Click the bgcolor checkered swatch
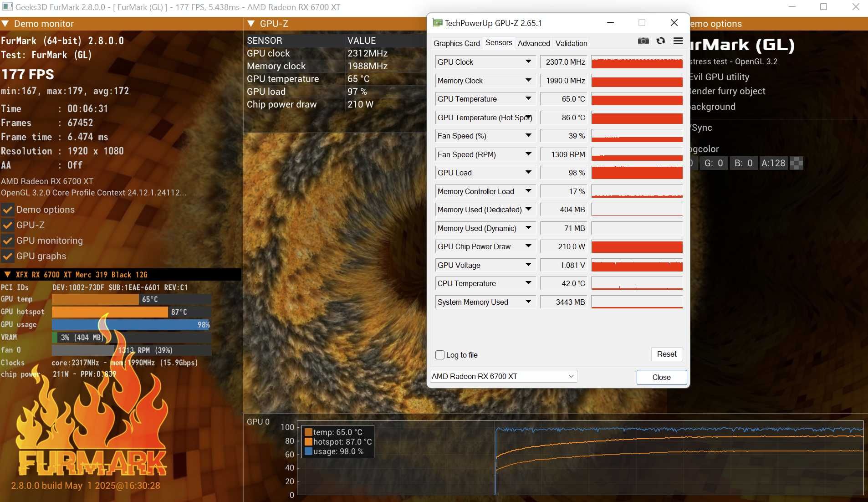868x502 pixels. (x=796, y=163)
